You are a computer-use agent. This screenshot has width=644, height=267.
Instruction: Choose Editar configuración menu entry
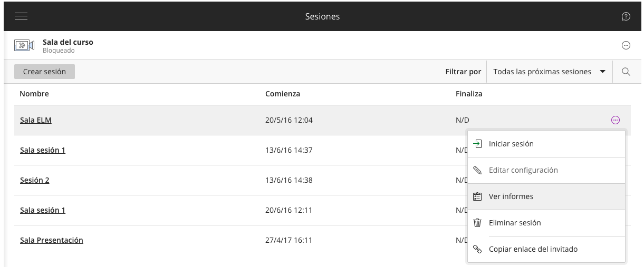tap(523, 170)
